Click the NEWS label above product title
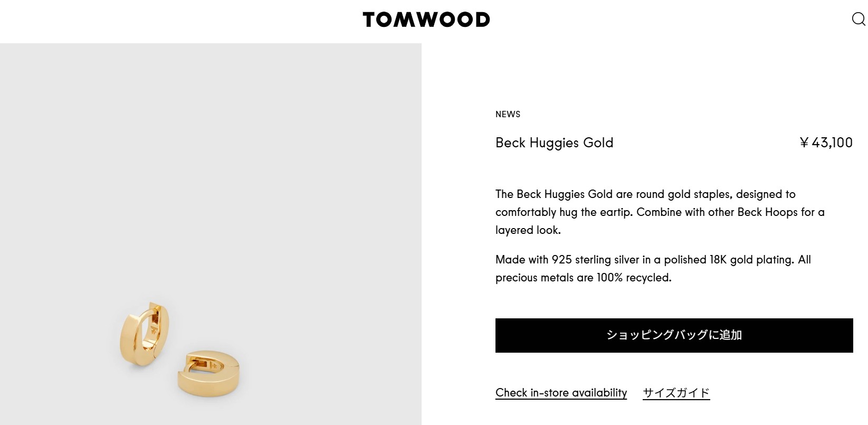This screenshot has height=425, width=868. 508,114
